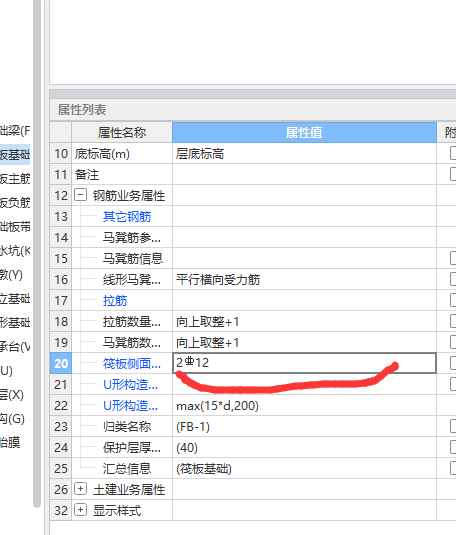Screen dimensions: 456x535
Task: Select the 承台(V item in left list
Action: tap(15, 347)
